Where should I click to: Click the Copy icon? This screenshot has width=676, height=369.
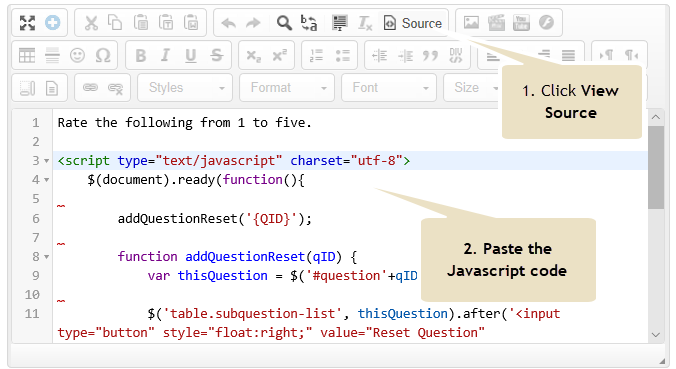[115, 22]
